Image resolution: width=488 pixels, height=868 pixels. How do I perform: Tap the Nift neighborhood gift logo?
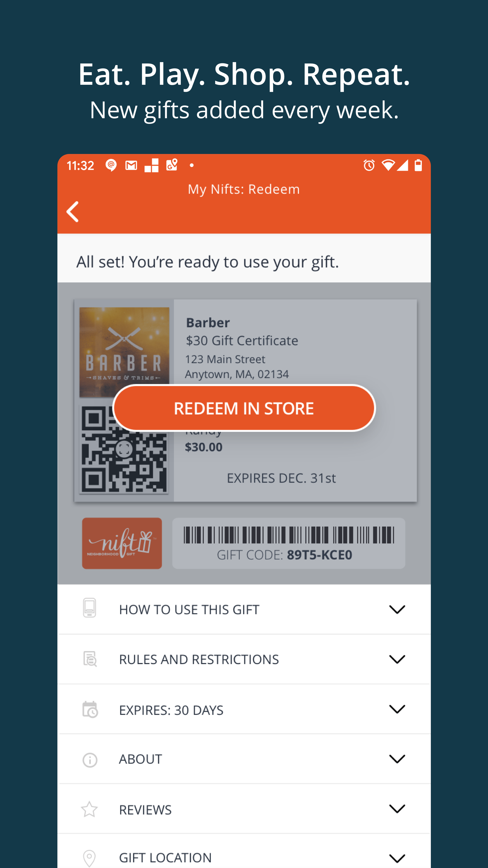(x=122, y=543)
